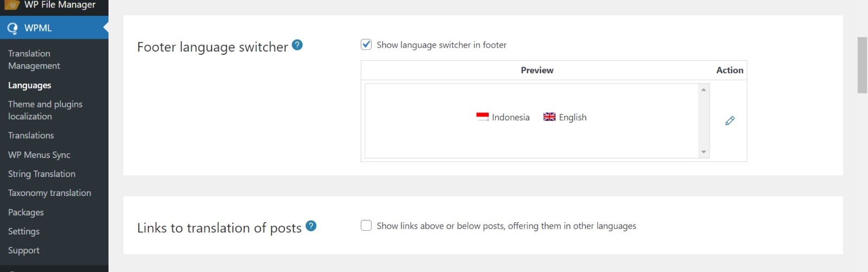868x272 pixels.
Task: Open help icon beside Footer language switcher
Action: coord(297,45)
